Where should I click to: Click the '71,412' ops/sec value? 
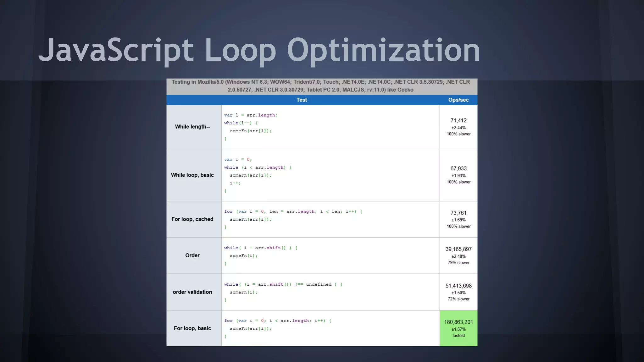(x=458, y=121)
